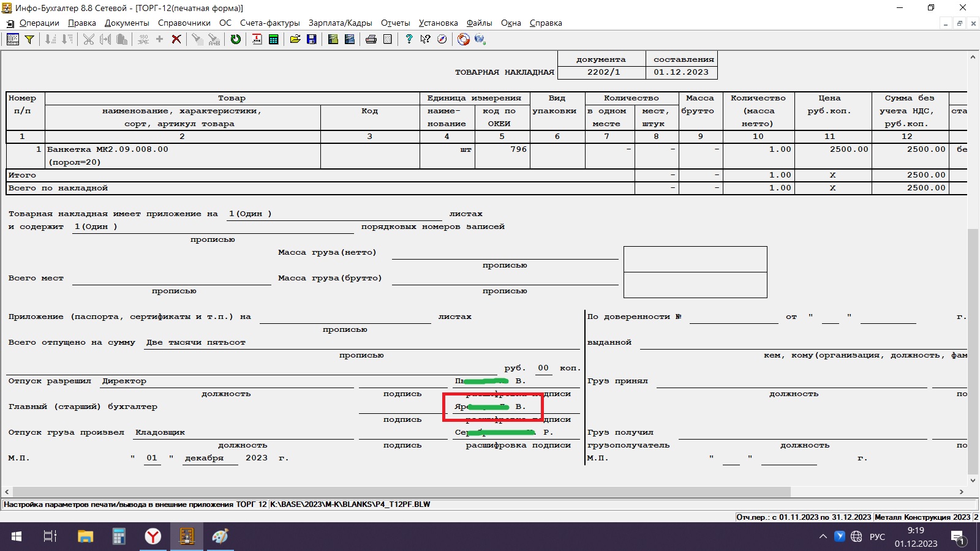Click the horizontal scrollbar thumb
Image resolution: width=980 pixels, height=551 pixels.
click(x=402, y=492)
